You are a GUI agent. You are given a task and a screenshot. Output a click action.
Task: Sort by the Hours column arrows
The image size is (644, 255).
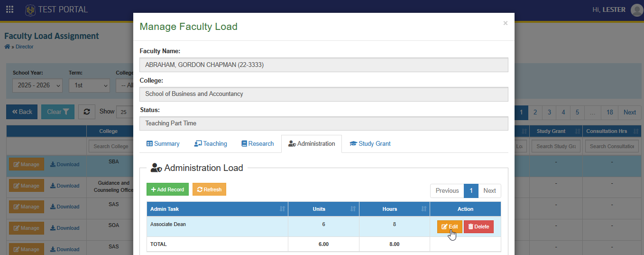[423, 209]
